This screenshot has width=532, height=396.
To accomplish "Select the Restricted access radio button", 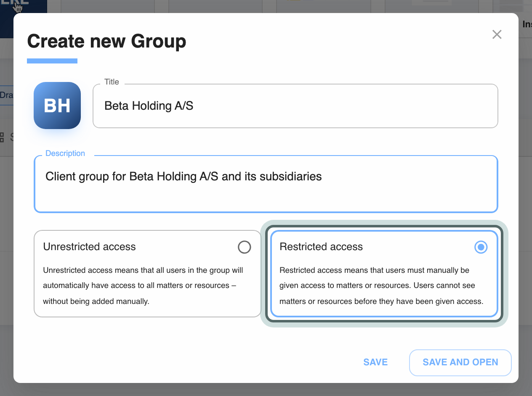I will 481,247.
